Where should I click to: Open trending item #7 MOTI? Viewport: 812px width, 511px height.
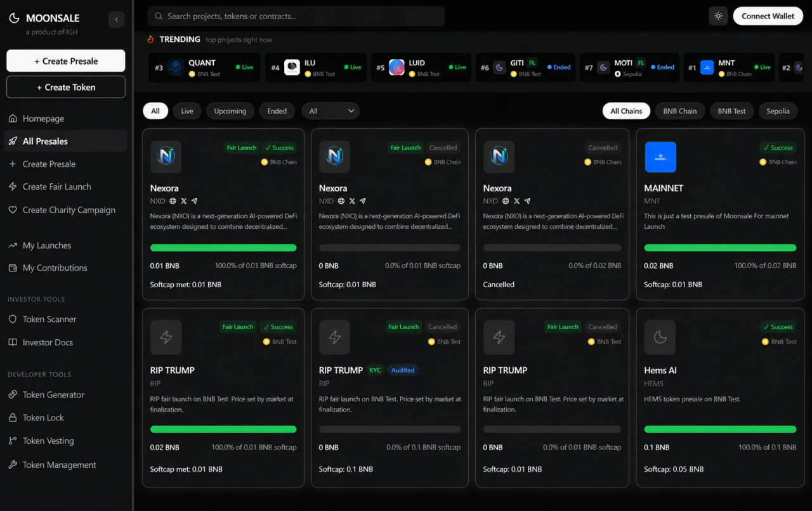[629, 67]
